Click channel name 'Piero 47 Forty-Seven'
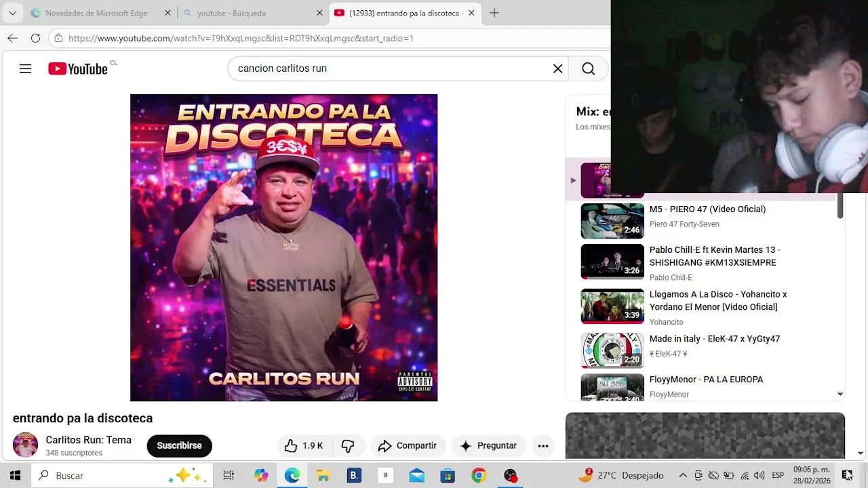This screenshot has width=868, height=488. click(x=684, y=224)
